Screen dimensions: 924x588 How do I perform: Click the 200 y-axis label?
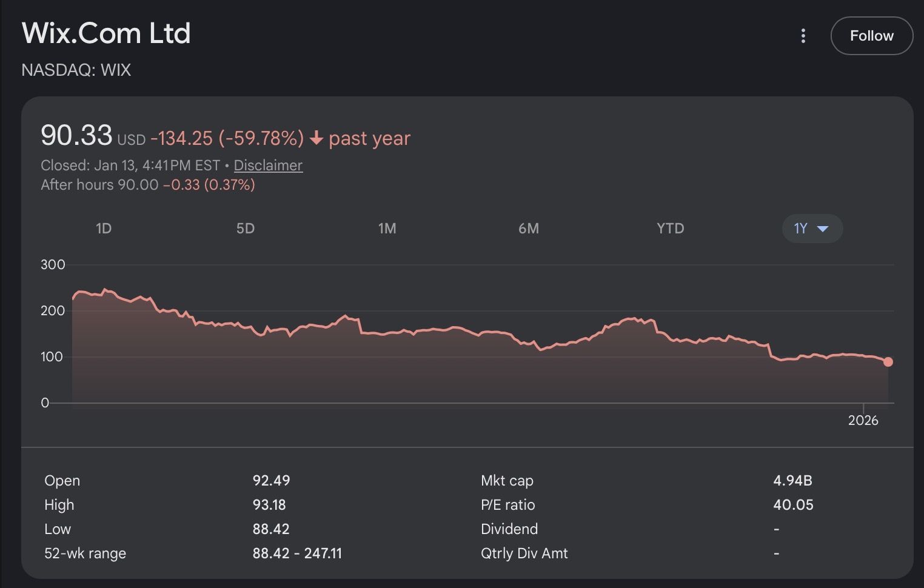coord(53,310)
